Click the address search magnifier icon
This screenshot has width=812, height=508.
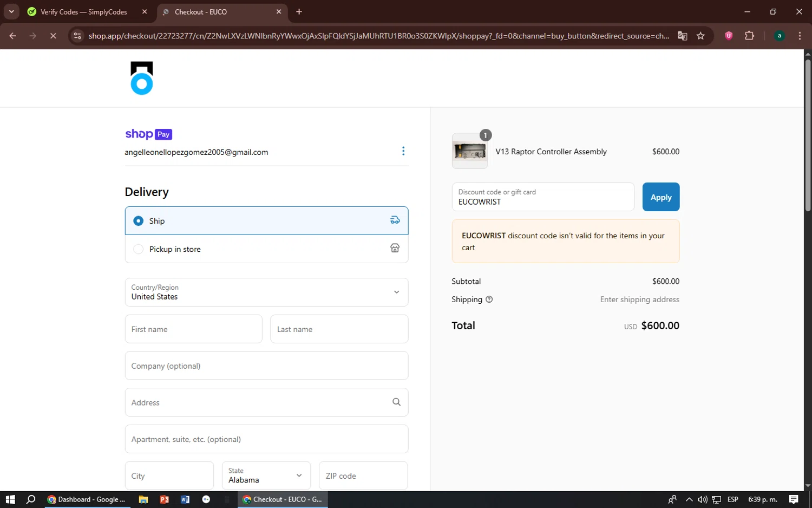(x=396, y=402)
